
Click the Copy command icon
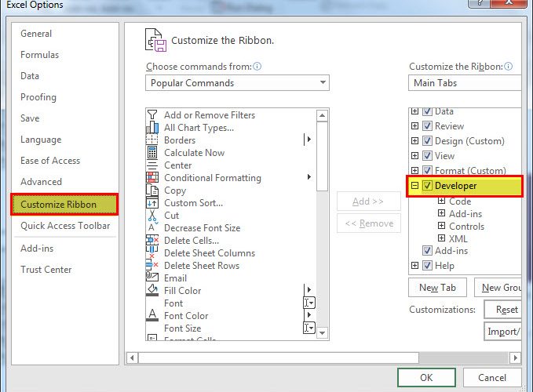click(152, 190)
